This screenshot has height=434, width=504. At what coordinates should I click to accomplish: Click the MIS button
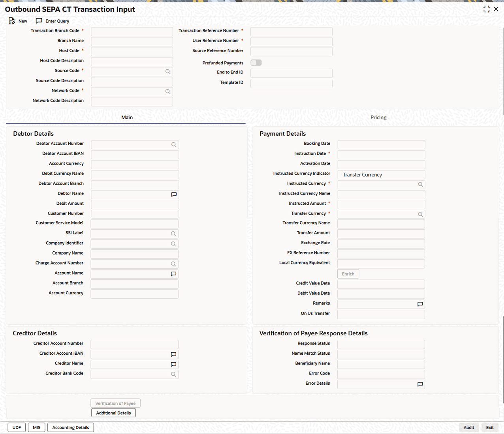click(x=36, y=427)
